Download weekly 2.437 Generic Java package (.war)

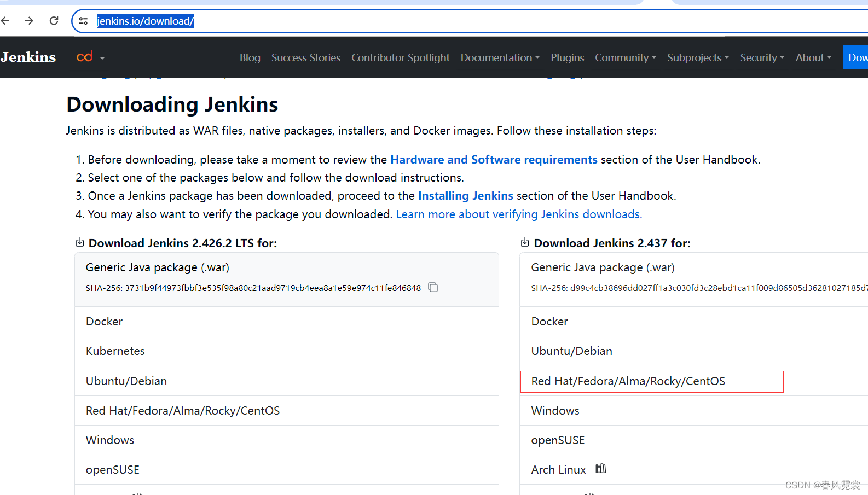694,279
